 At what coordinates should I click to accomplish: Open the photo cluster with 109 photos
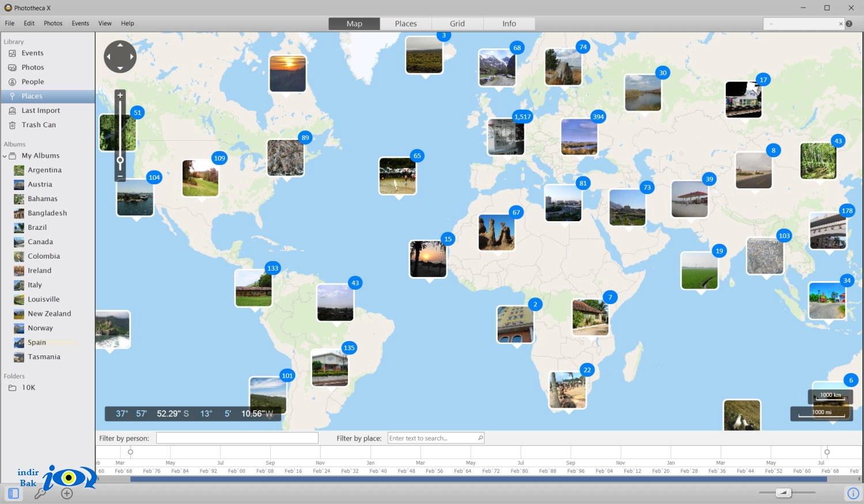click(x=200, y=178)
